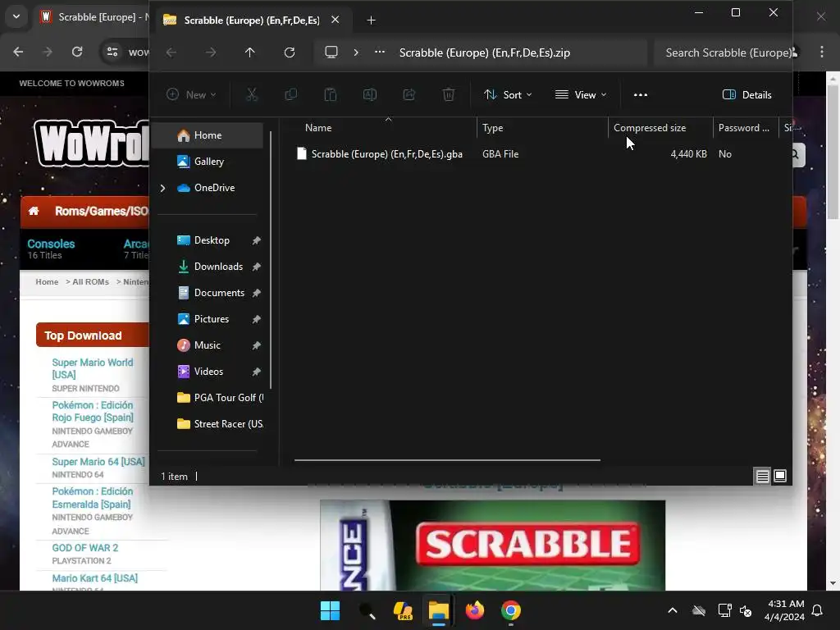
Task: Open GOD OF WAR 2 link on WoWroms
Action: (x=84, y=547)
